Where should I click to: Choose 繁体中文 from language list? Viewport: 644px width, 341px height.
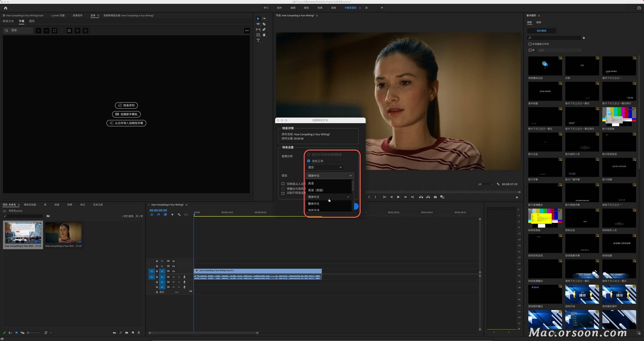click(314, 204)
